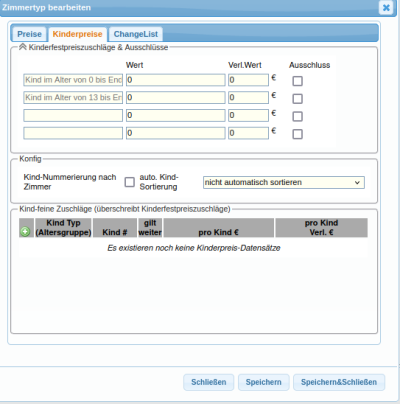Add a new Kinderpreis row with green plus icon
The height and width of the screenshot is (404, 400).
click(x=25, y=231)
